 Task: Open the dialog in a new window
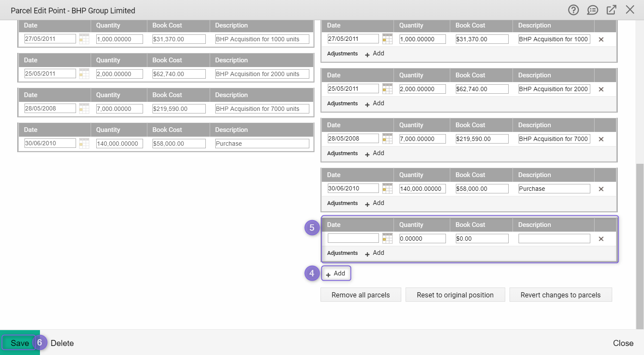click(611, 10)
